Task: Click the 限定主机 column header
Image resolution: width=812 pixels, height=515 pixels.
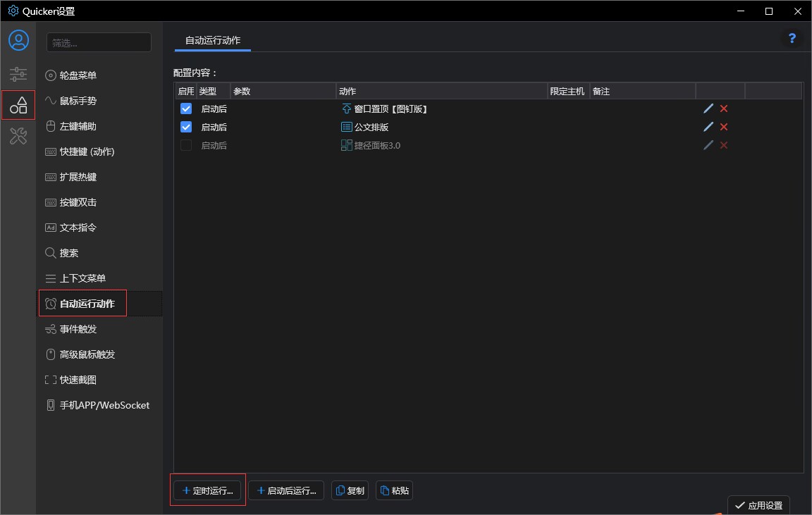Action: click(x=569, y=92)
